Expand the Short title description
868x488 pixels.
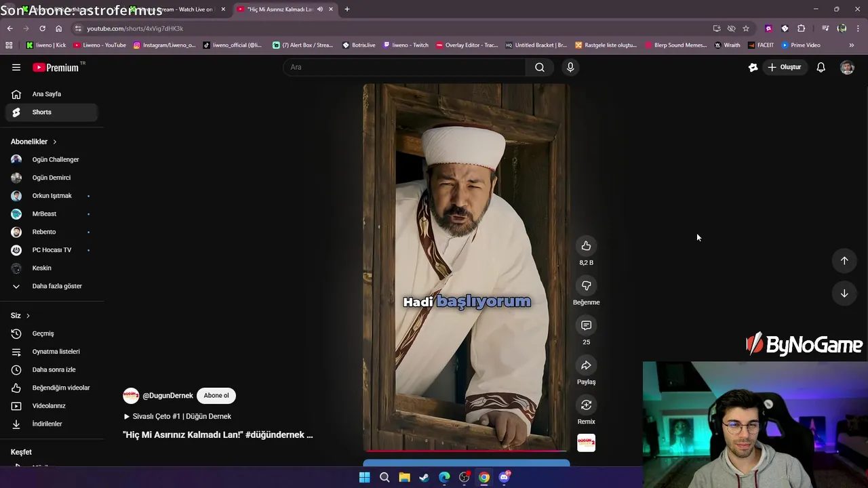(218, 434)
